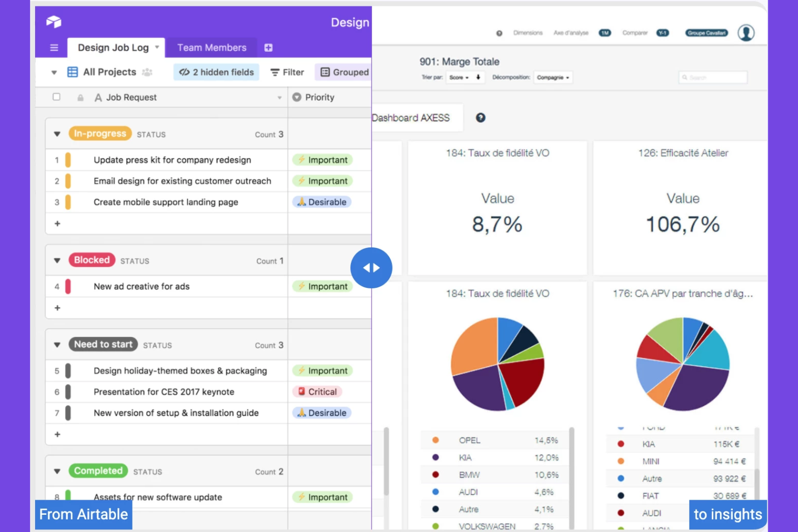Open the Score sort dropdown

pos(459,77)
